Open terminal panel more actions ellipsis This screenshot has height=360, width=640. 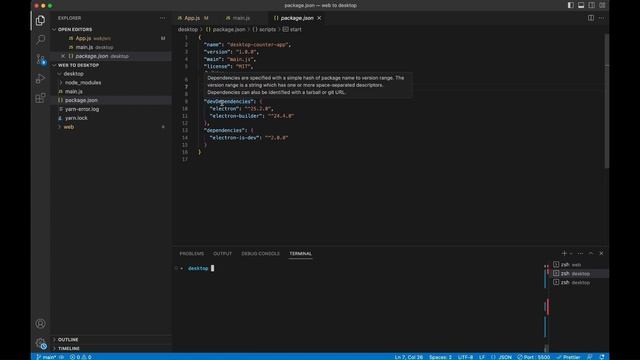click(x=580, y=253)
